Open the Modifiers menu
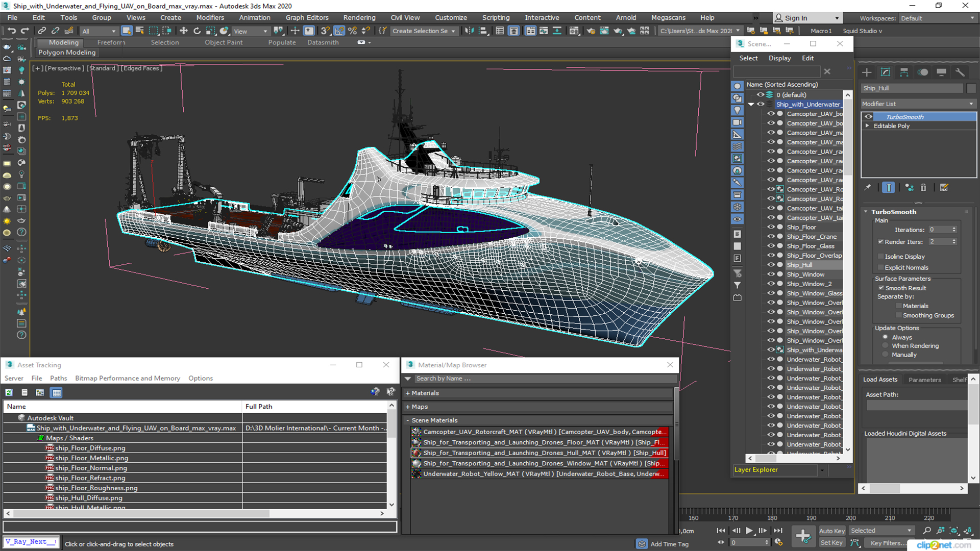The image size is (980, 551). pyautogui.click(x=210, y=17)
